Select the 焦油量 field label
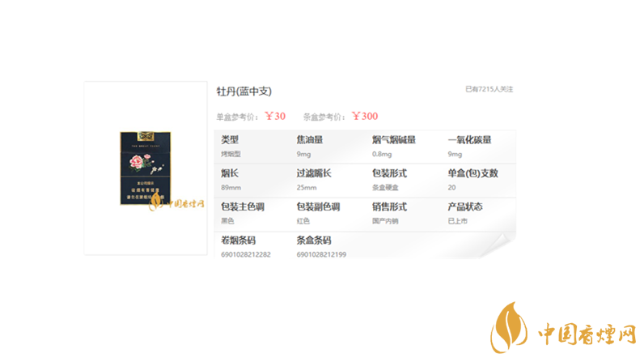 (x=309, y=140)
